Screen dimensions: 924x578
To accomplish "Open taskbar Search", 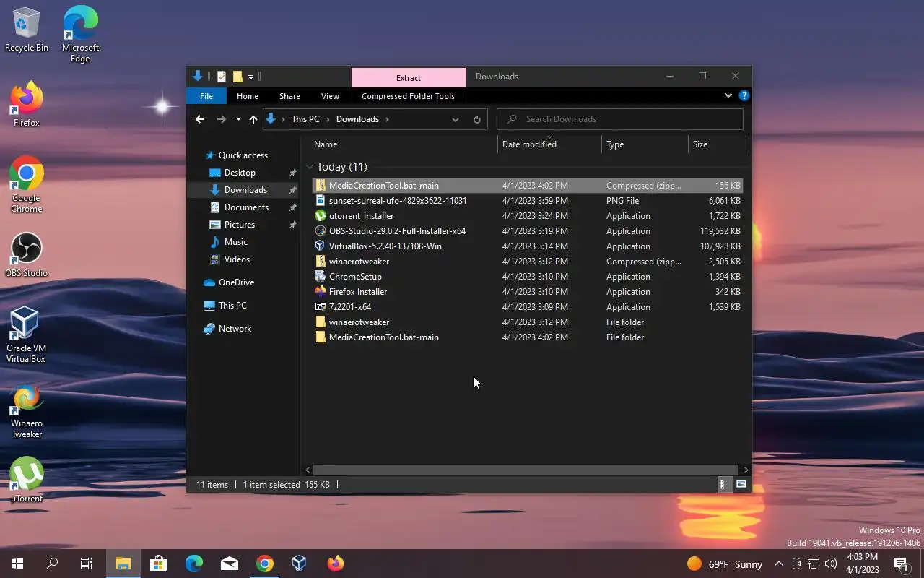I will click(52, 564).
